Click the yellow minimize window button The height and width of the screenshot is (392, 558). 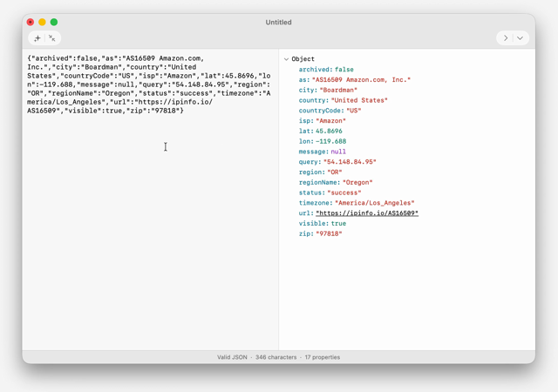(43, 22)
